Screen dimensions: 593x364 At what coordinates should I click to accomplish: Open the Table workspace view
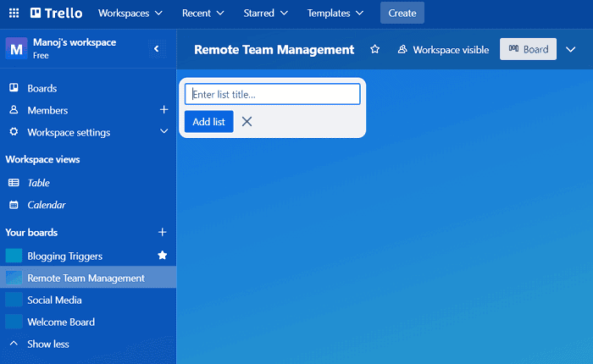(x=39, y=183)
